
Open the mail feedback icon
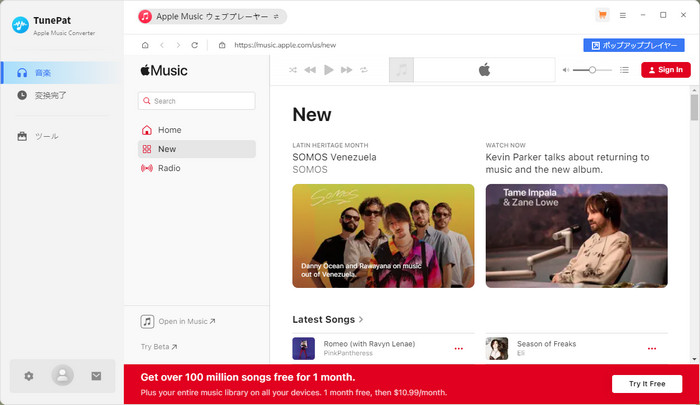pos(96,376)
